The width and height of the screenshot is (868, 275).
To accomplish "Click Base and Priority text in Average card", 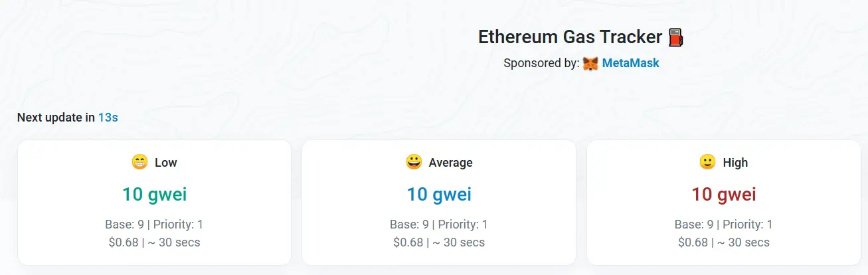I will (x=439, y=225).
